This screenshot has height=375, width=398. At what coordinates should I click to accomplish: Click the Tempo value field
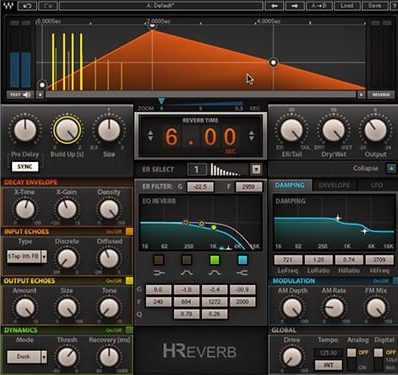(x=329, y=352)
